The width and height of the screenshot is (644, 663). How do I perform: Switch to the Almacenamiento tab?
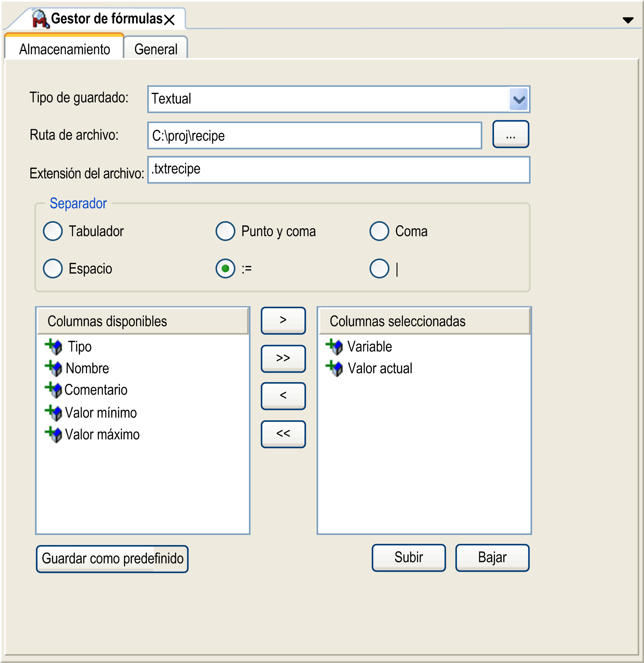tap(64, 49)
